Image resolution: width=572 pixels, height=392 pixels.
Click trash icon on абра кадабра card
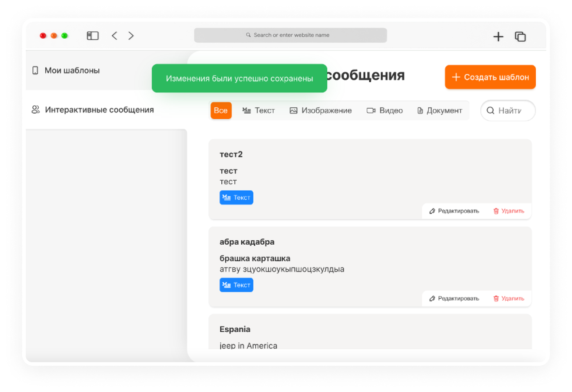coord(496,298)
